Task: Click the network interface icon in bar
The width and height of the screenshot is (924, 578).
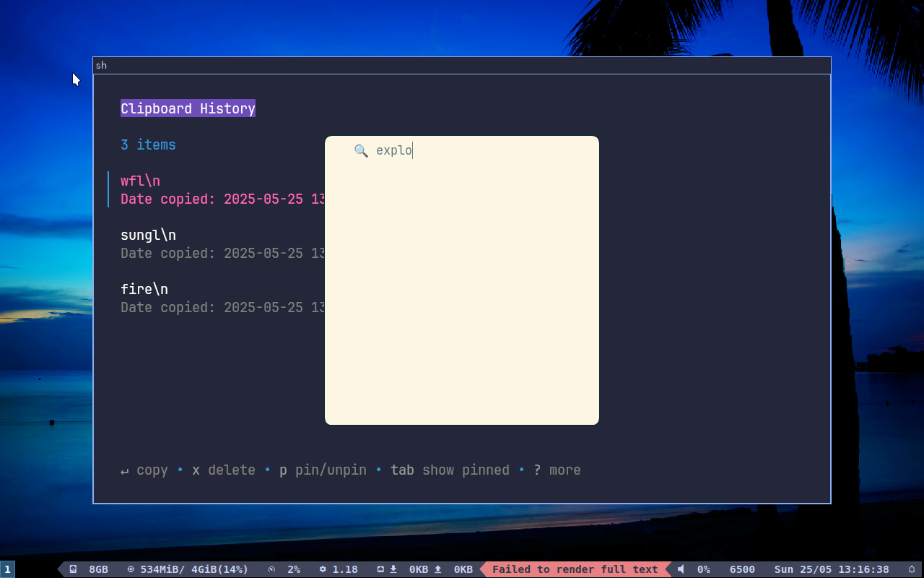Action: coord(380,569)
